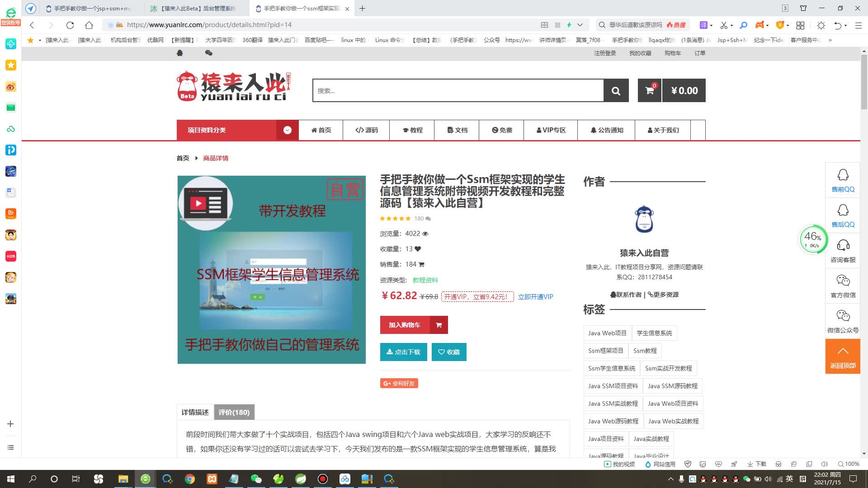This screenshot has width=868, height=488.
Task: Click the 立即开通VIP link
Action: pyautogui.click(x=535, y=297)
